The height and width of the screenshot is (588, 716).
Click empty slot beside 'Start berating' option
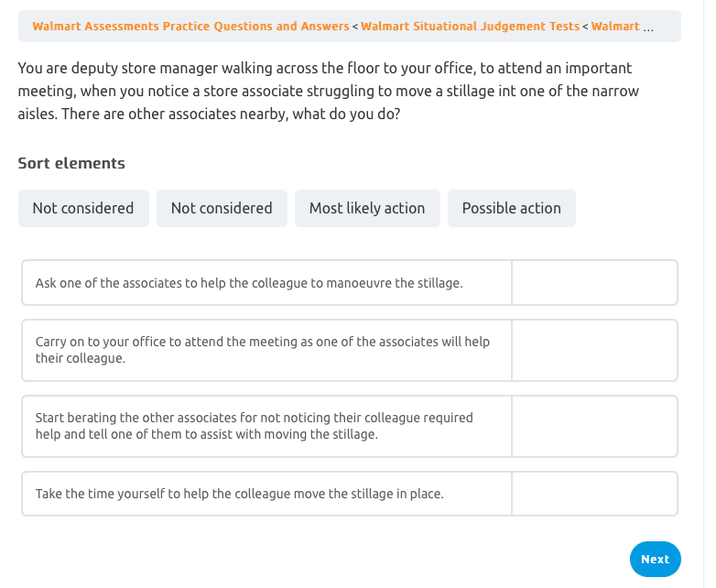point(594,426)
